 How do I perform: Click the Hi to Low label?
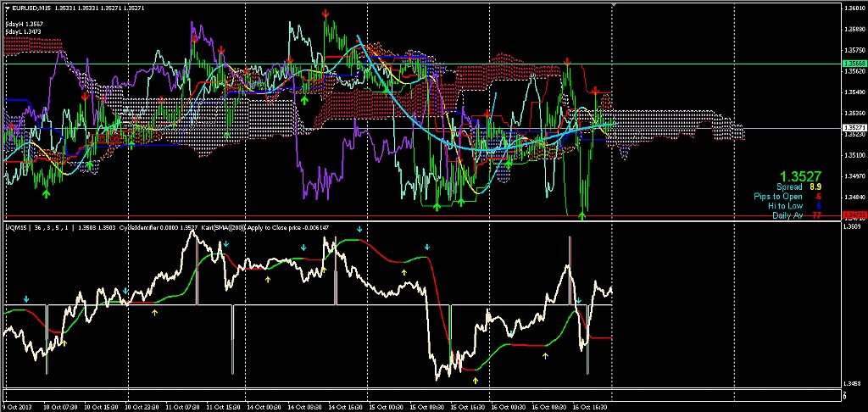click(x=785, y=206)
